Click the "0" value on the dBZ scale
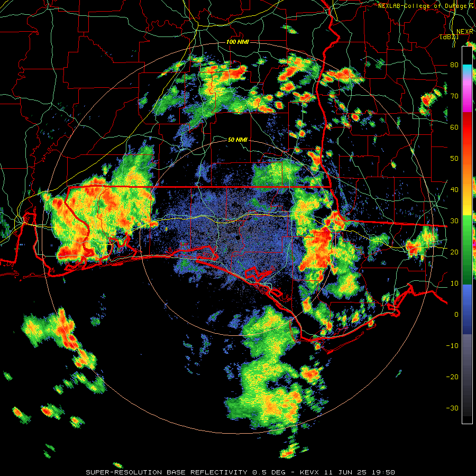The width and height of the screenshot is (476, 476). pos(456,315)
